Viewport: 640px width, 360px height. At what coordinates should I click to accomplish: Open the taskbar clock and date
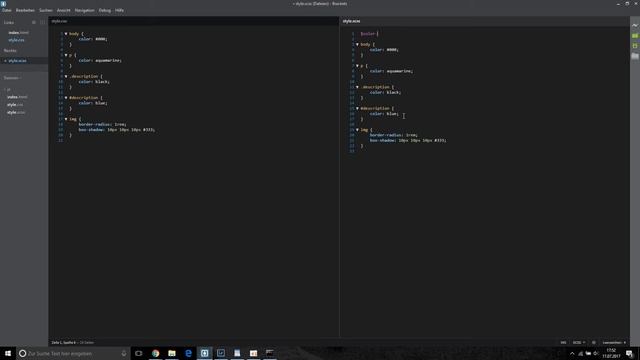[611, 353]
